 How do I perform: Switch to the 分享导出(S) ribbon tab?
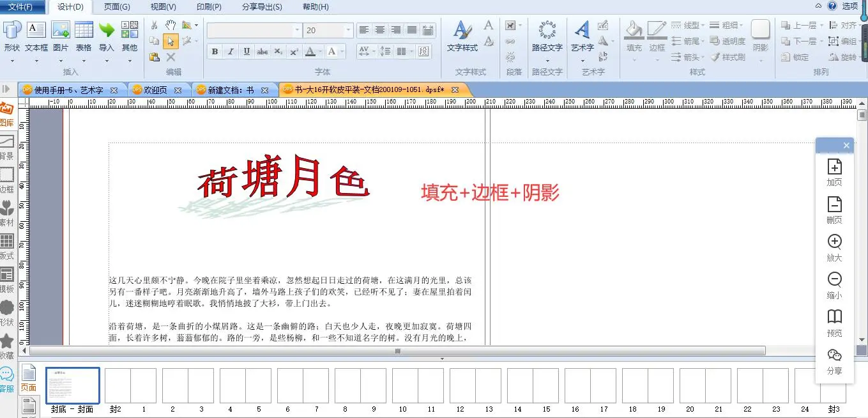pos(262,7)
